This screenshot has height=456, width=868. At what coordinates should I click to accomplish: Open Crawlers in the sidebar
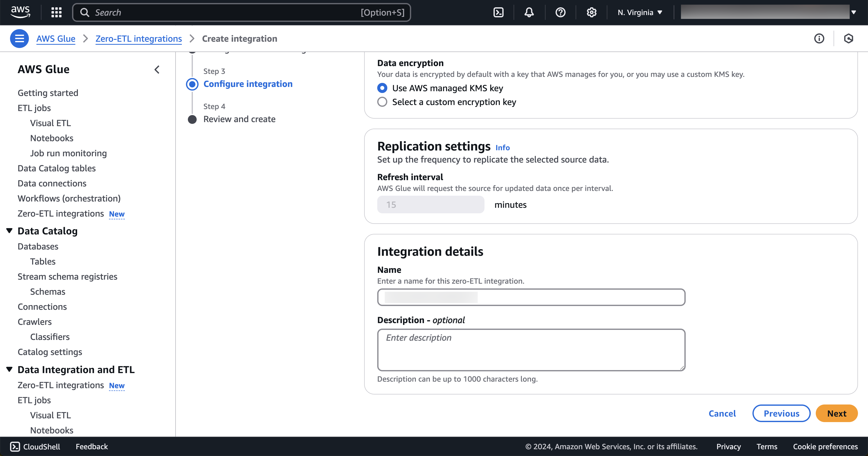click(x=35, y=322)
